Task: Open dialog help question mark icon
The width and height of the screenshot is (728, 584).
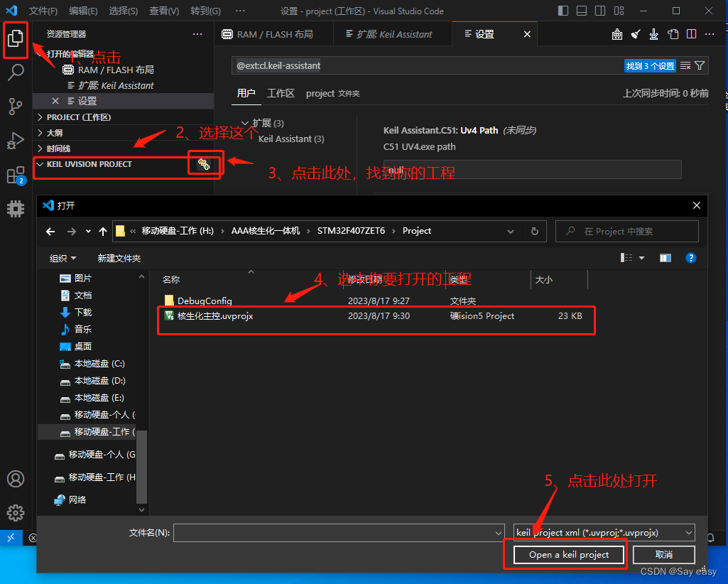Action: [691, 258]
